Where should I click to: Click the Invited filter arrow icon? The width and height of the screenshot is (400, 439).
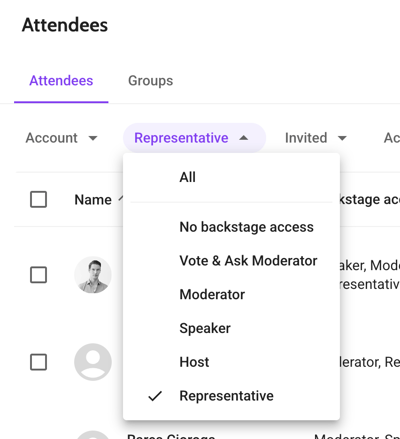pyautogui.click(x=342, y=138)
